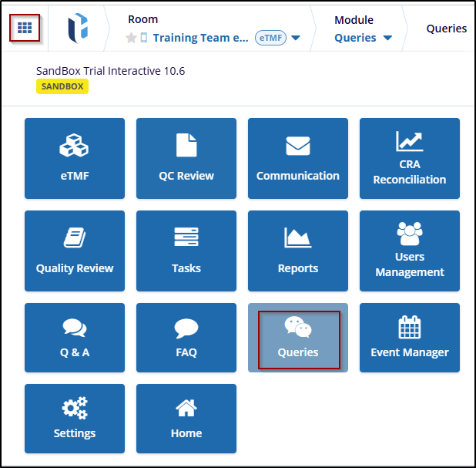Click the mobile device icon beside room name
The width and height of the screenshot is (476, 468).
(144, 38)
